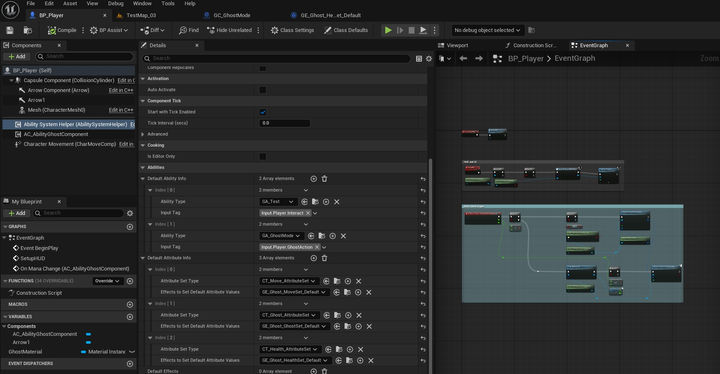
Task: Open My Blueprint settings gear
Action: 130,213
